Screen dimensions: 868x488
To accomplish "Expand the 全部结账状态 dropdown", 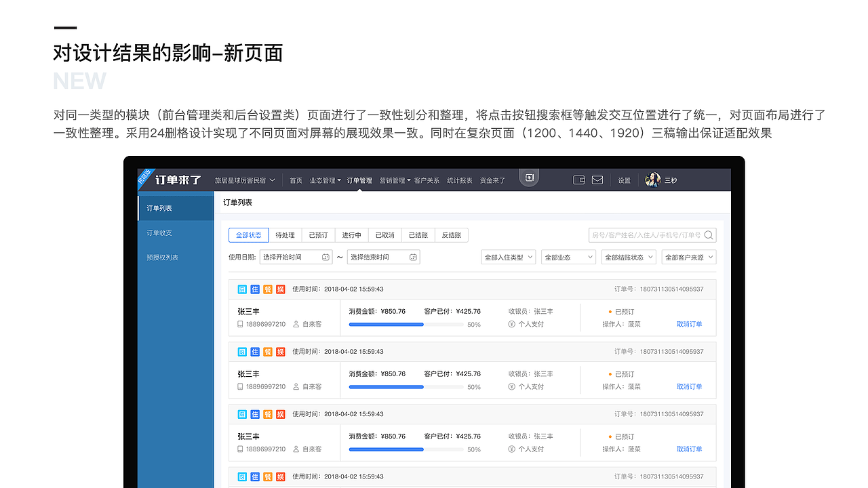I will point(628,257).
